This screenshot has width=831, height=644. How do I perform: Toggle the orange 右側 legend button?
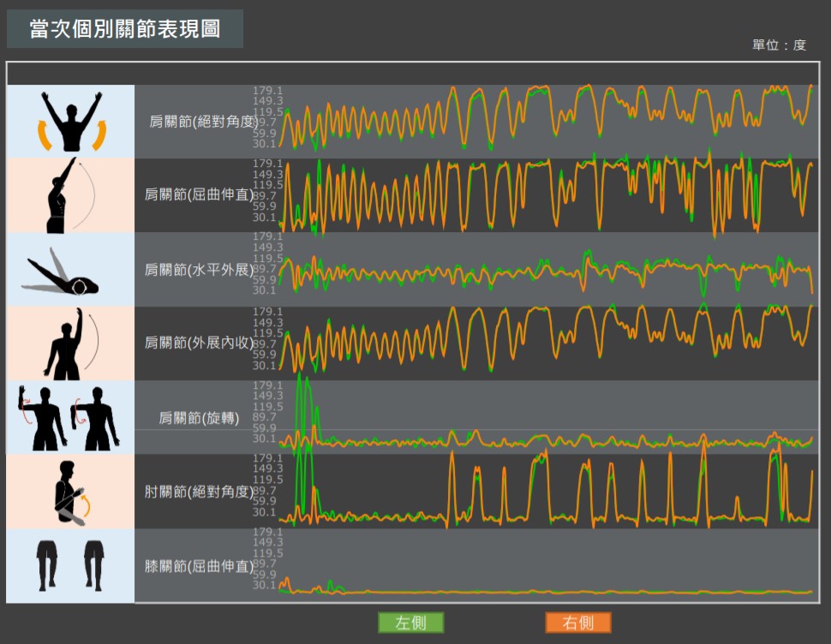[578, 623]
